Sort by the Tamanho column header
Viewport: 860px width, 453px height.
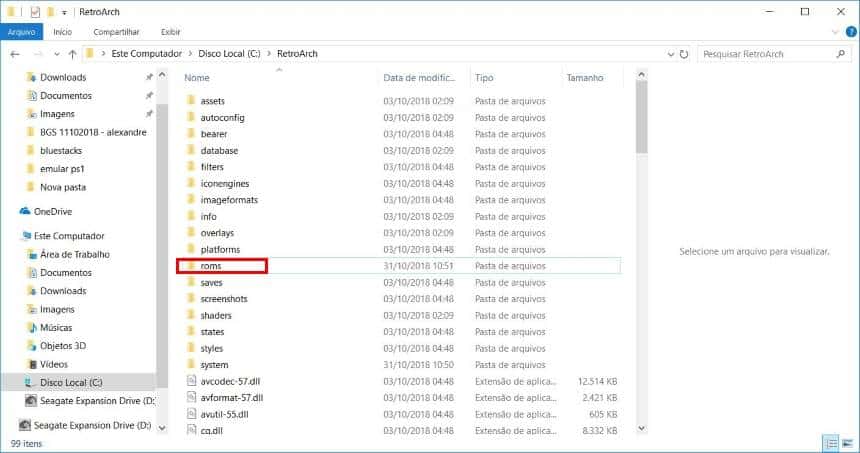point(585,78)
